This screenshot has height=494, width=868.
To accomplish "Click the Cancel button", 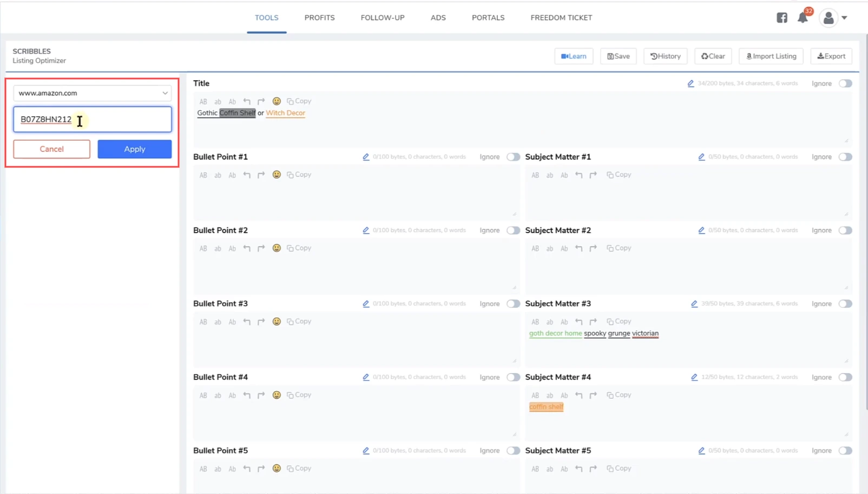I will [52, 149].
